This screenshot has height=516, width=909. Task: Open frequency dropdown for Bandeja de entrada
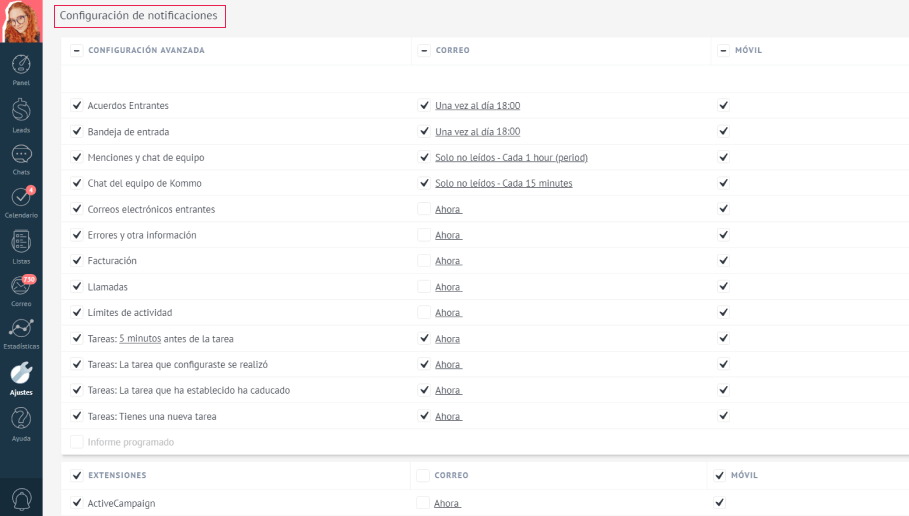tap(477, 132)
